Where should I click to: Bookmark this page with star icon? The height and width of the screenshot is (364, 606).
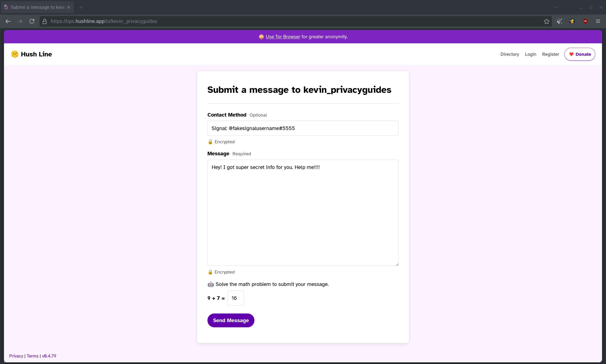(x=546, y=21)
